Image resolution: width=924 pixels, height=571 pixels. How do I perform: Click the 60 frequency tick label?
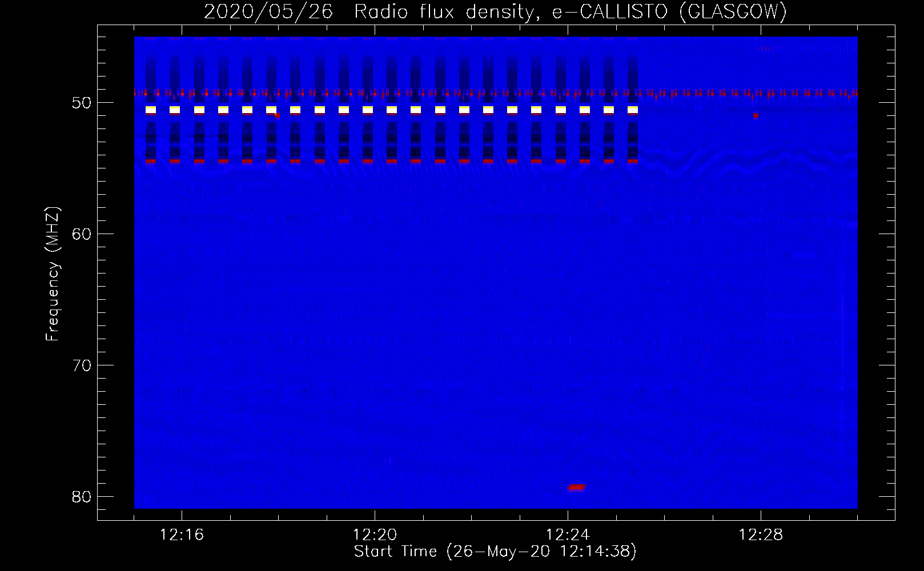pos(82,234)
